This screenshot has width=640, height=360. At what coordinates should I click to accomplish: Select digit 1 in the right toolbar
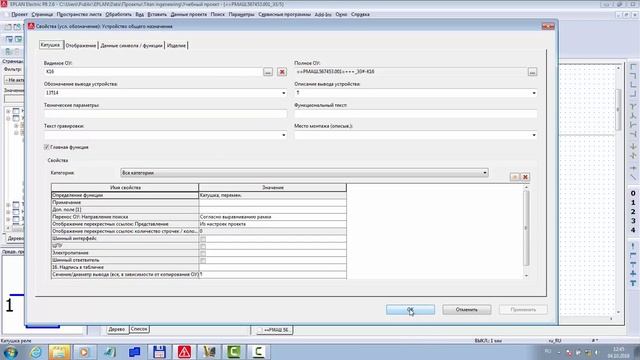click(633, 202)
